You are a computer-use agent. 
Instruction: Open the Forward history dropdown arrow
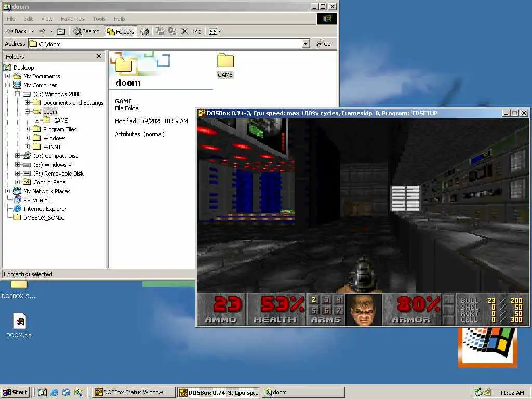51,31
